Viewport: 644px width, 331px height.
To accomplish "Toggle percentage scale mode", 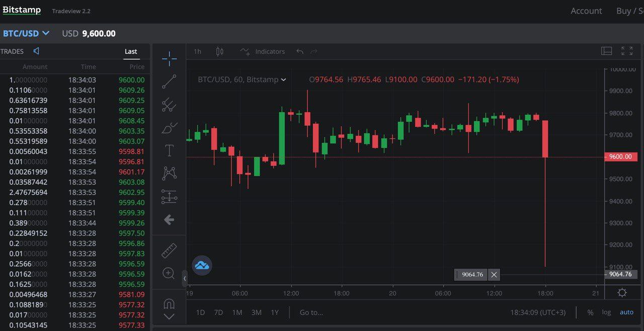I will [590, 312].
